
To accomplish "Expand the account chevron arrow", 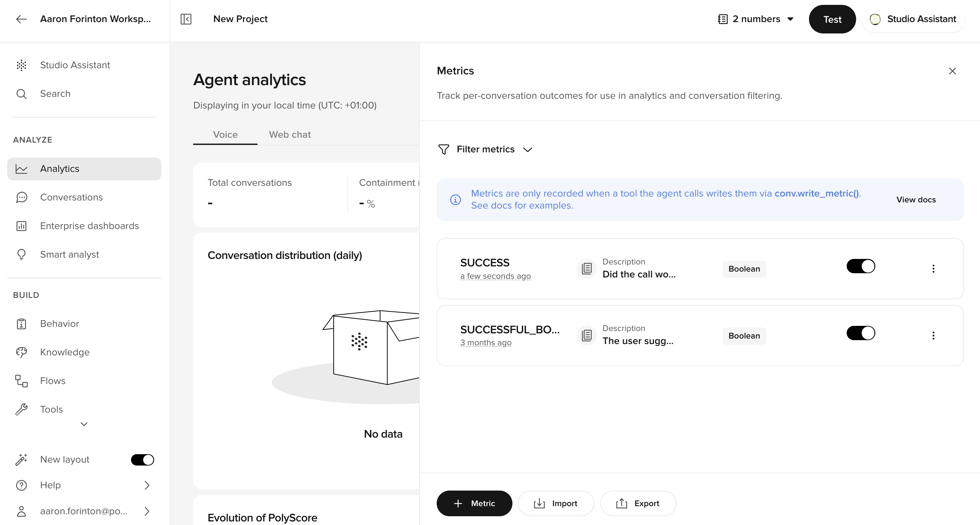I will [x=147, y=511].
